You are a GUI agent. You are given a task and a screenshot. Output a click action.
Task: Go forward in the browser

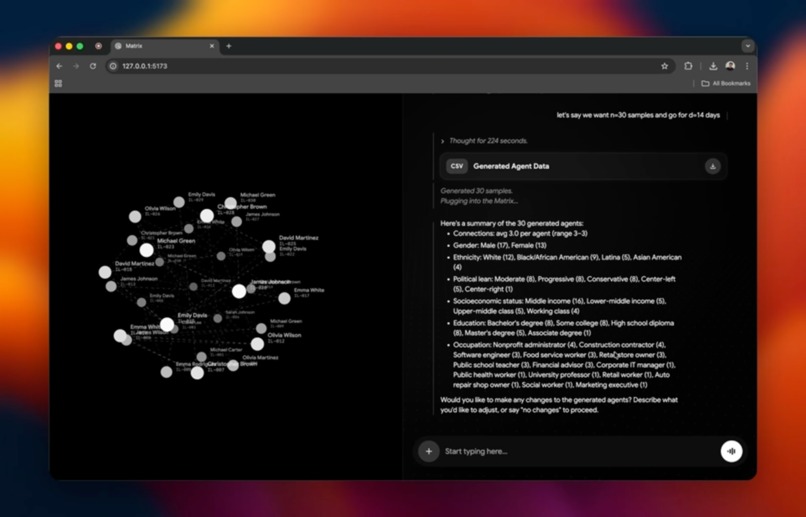coord(76,66)
